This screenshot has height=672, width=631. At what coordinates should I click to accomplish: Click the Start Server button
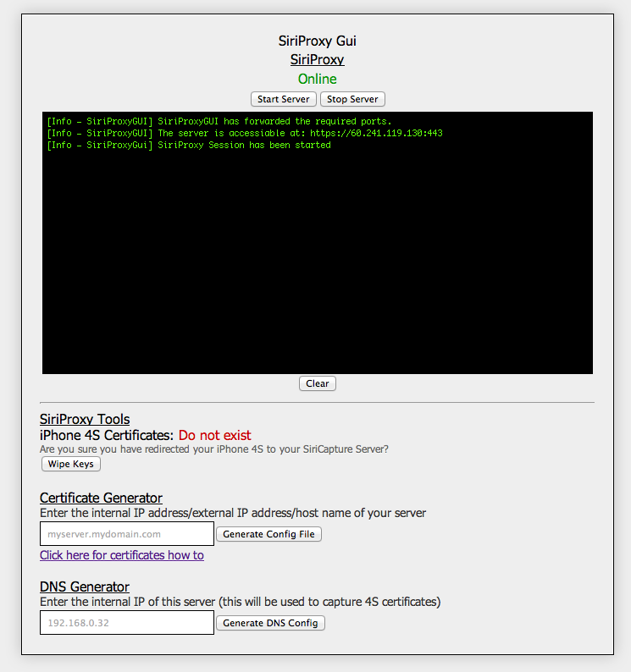pyautogui.click(x=284, y=99)
